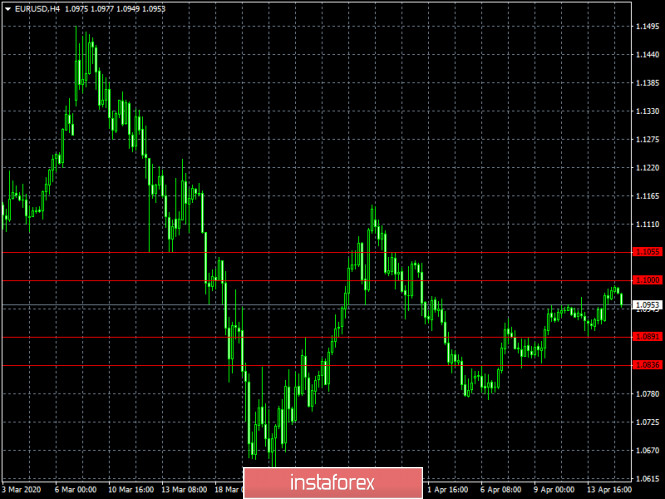Click the 13 Mar 08:00 time label

[184, 490]
